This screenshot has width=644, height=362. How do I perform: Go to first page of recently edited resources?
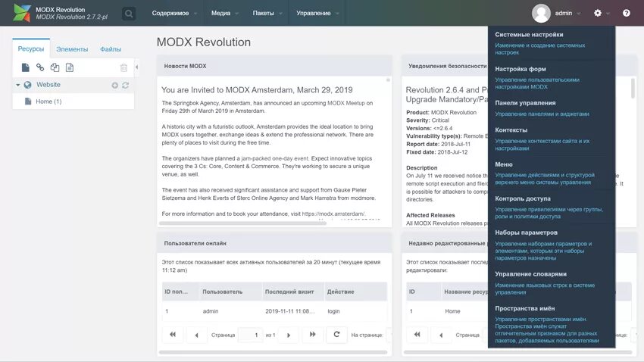pyautogui.click(x=417, y=335)
